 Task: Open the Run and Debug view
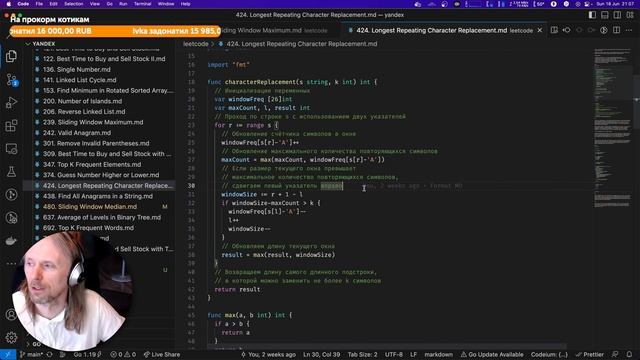tap(11, 102)
